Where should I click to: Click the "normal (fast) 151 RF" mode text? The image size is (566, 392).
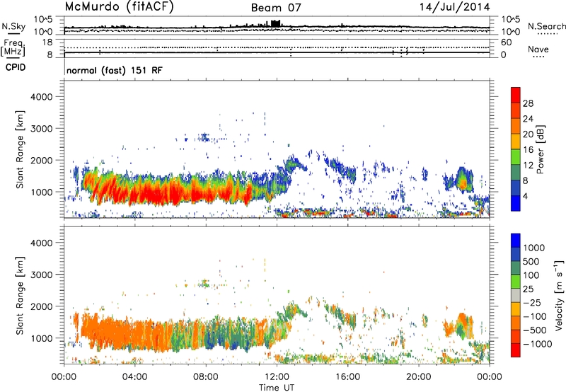click(115, 70)
